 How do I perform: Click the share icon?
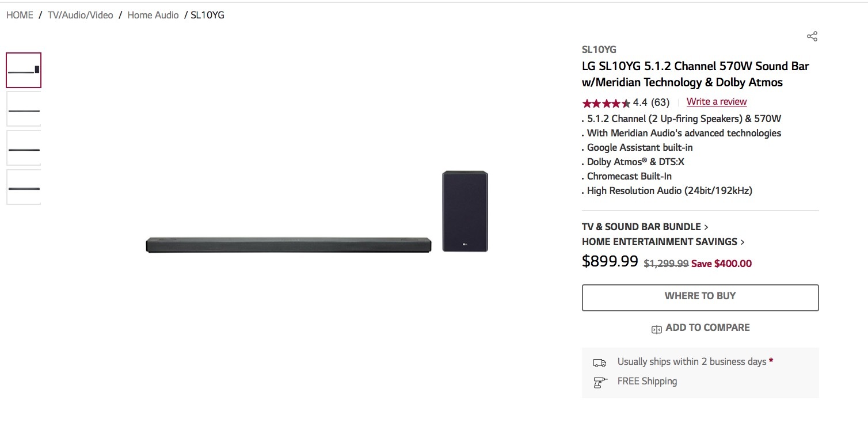[x=812, y=37]
